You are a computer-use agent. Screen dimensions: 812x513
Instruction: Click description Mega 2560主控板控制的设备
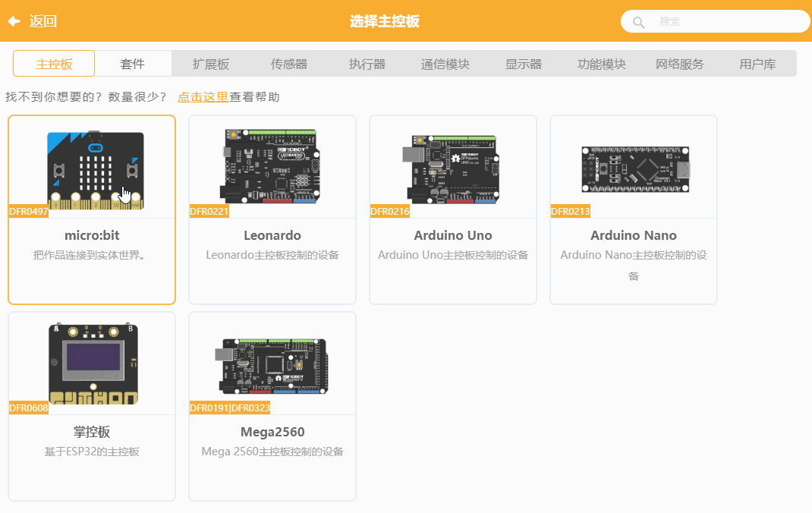tap(272, 452)
